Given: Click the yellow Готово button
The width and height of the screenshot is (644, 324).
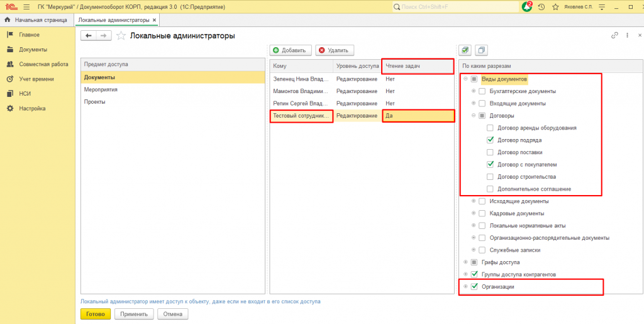Looking at the screenshot, I should point(96,314).
